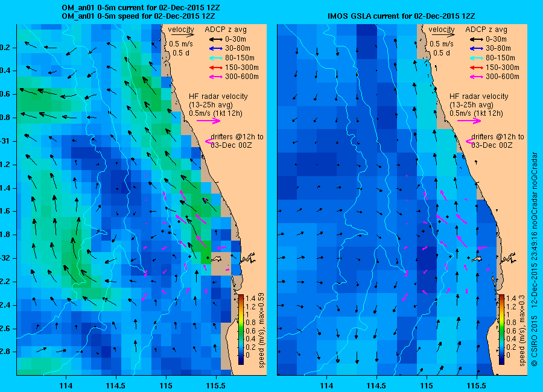Click the magenta drifter marker in left legend

coord(209,141)
